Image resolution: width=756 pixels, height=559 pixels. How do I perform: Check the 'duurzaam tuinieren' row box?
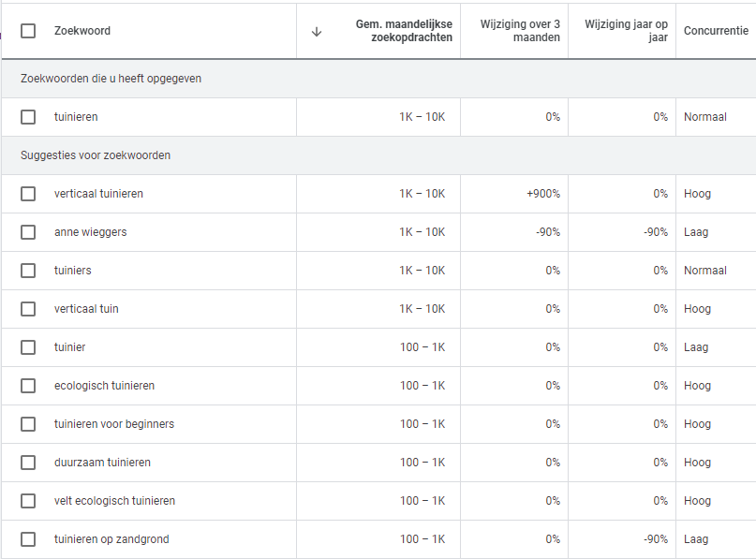point(28,463)
